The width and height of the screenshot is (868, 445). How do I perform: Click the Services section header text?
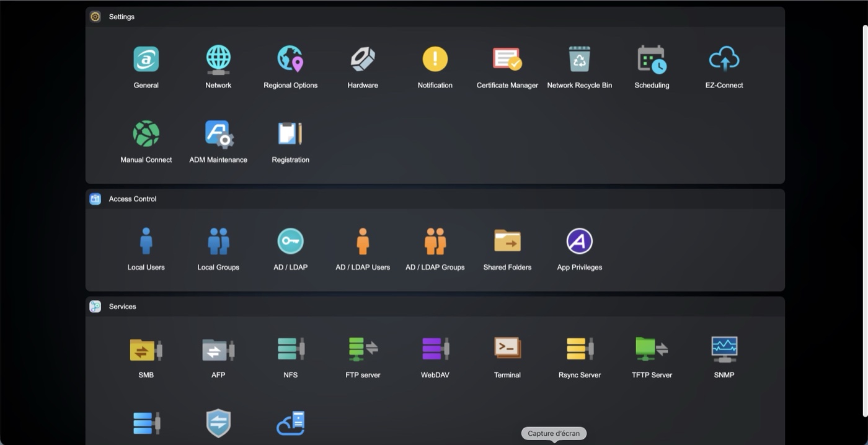coord(122,307)
